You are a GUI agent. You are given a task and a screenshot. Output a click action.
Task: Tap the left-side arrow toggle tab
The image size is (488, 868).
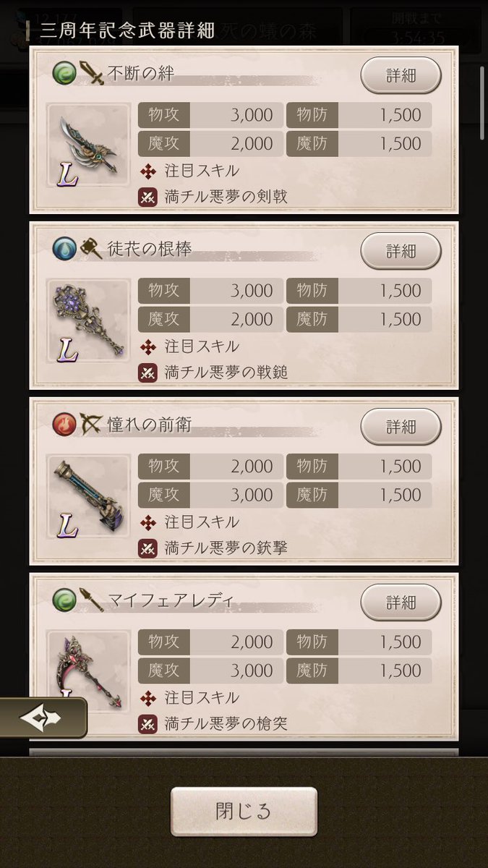[x=42, y=718]
